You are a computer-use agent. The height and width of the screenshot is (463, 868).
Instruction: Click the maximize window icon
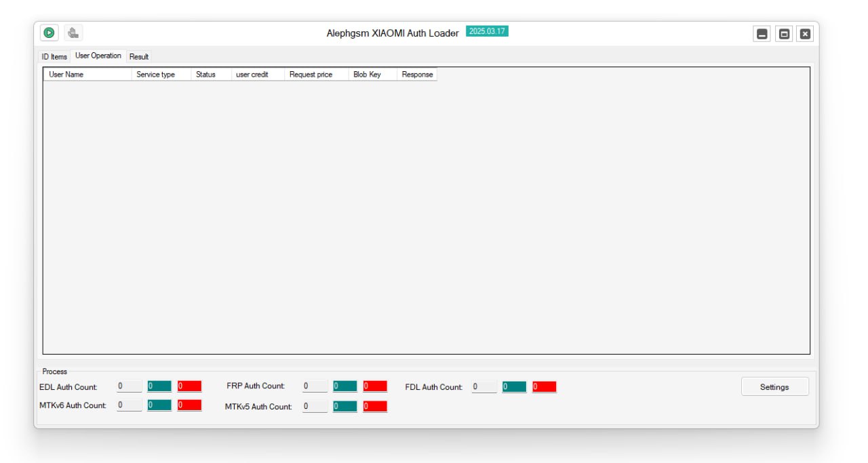click(784, 34)
